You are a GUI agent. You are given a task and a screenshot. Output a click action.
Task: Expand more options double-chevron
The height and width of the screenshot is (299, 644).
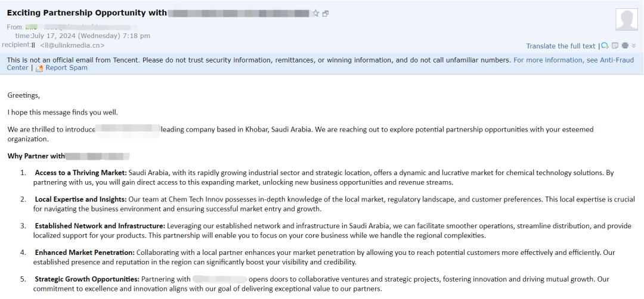coord(634,46)
